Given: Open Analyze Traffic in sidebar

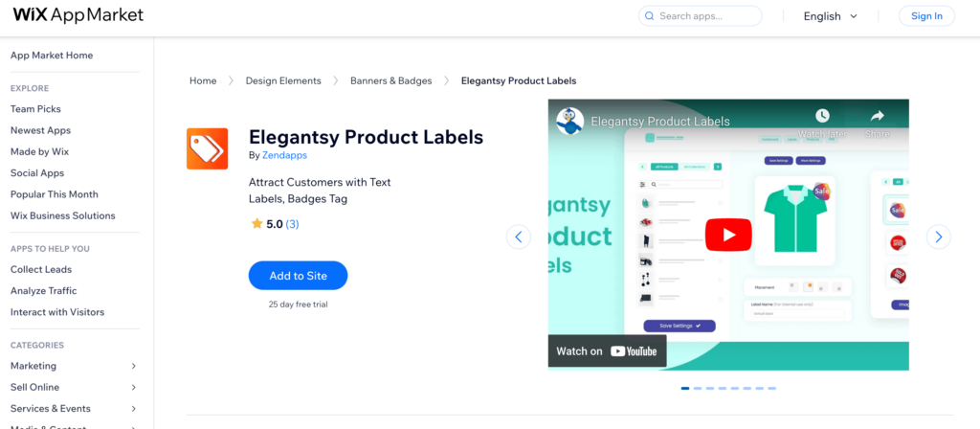Looking at the screenshot, I should 44,290.
